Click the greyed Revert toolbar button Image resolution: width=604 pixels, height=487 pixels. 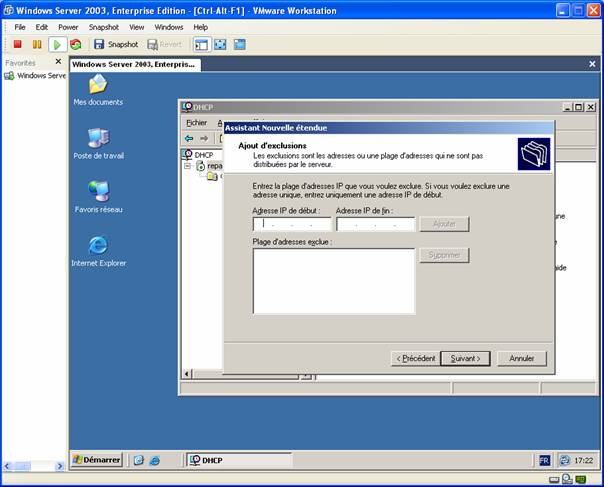[164, 44]
